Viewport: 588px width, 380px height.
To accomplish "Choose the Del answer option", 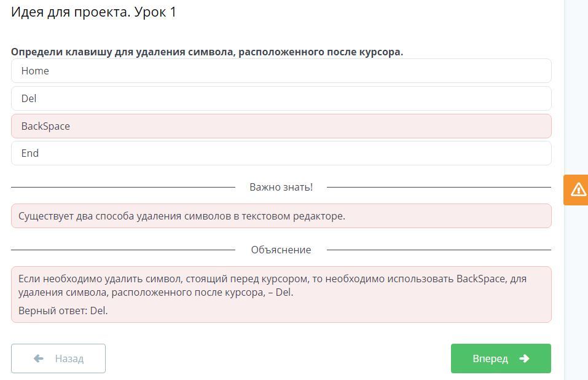I will point(281,98).
